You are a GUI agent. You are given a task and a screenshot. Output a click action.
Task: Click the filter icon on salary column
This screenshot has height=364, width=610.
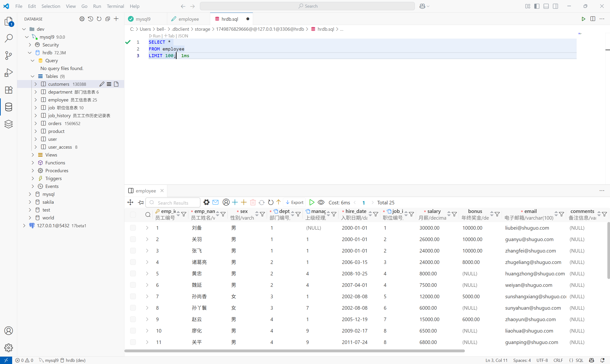454,214
